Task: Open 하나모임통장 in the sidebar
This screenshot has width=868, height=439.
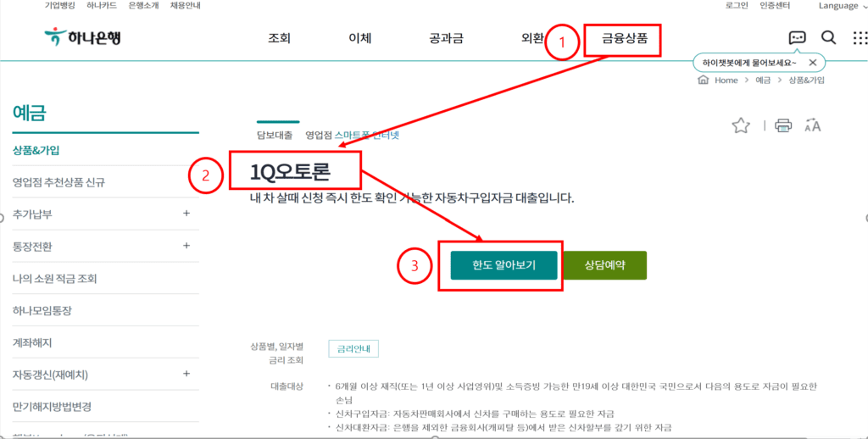Action: coord(42,310)
